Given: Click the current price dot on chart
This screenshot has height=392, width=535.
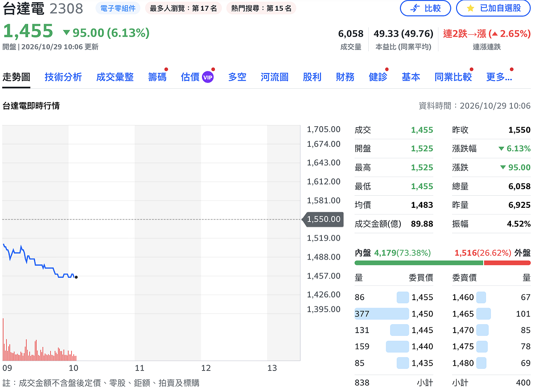Looking at the screenshot, I should (x=76, y=277).
